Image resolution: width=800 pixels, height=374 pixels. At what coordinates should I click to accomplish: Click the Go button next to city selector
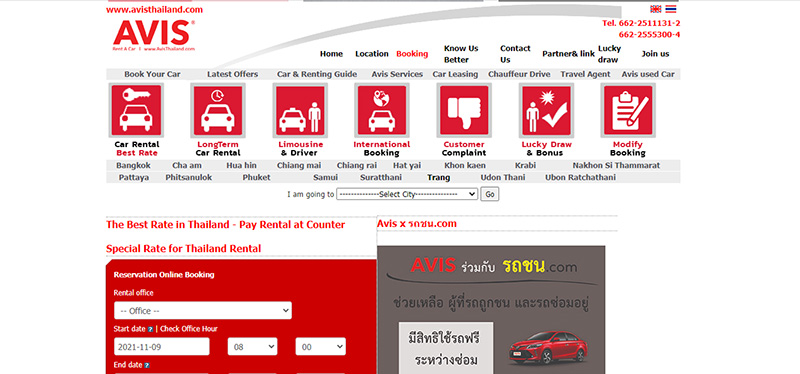click(490, 194)
